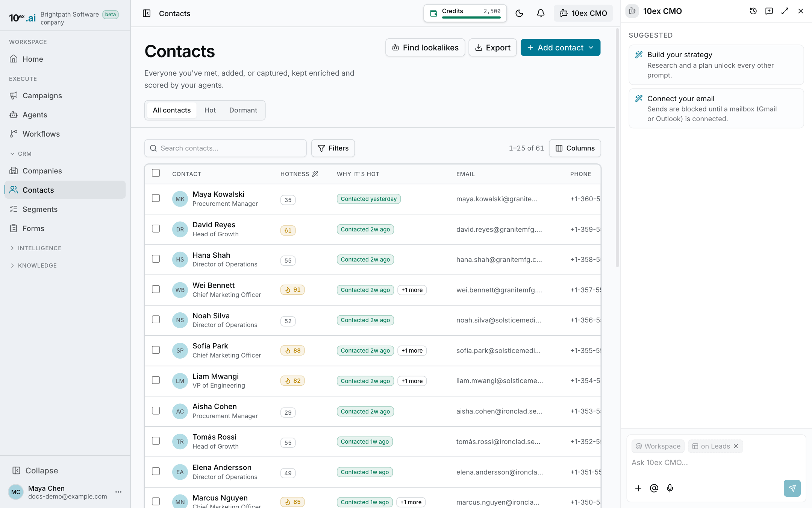Check the Sofia Park row checkbox

[x=156, y=350]
